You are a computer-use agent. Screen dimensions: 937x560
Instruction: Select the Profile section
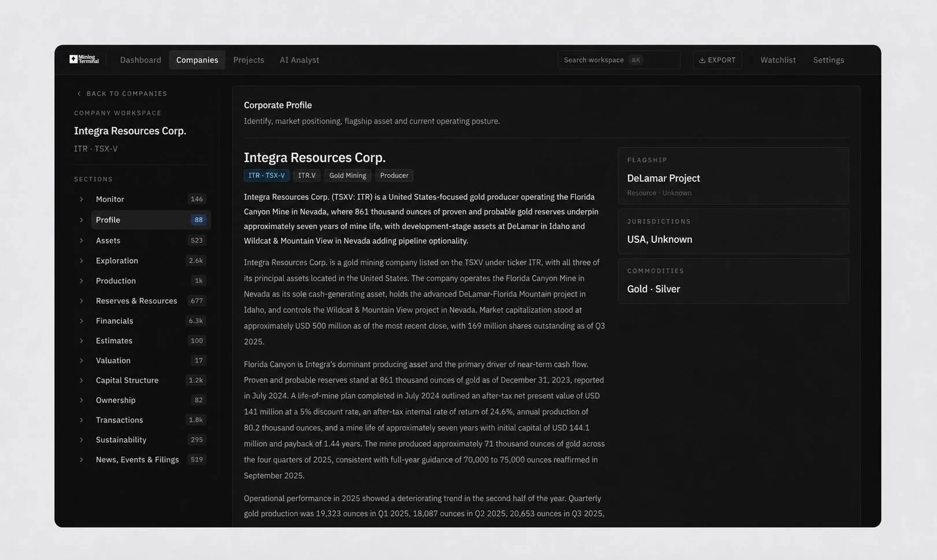pos(151,220)
